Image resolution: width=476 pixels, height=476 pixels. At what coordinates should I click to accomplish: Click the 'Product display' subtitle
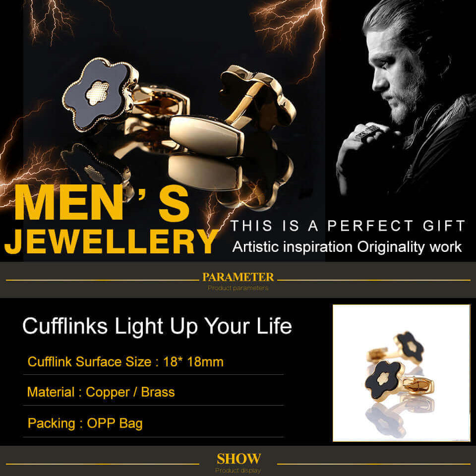coord(238,470)
